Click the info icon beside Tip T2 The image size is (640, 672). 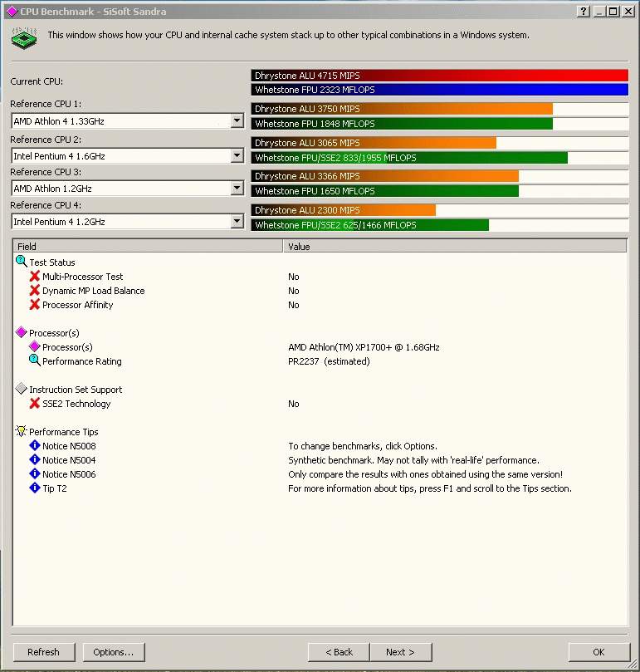[x=35, y=488]
